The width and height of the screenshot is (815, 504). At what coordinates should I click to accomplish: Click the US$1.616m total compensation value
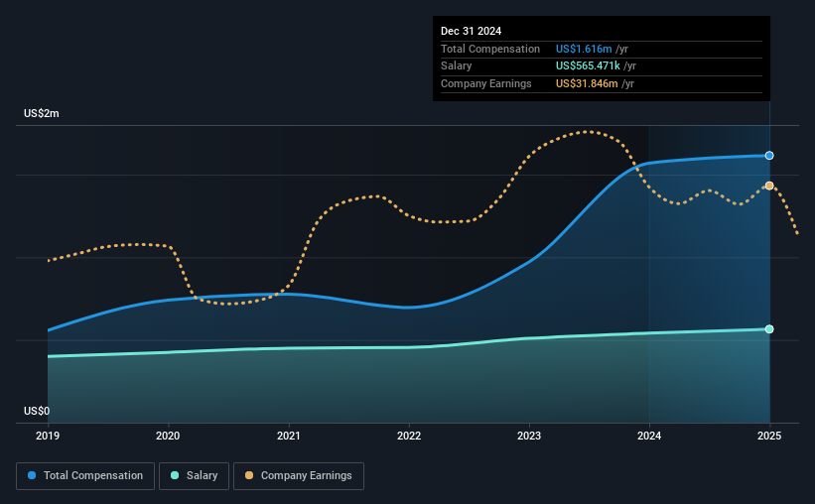[x=584, y=49]
